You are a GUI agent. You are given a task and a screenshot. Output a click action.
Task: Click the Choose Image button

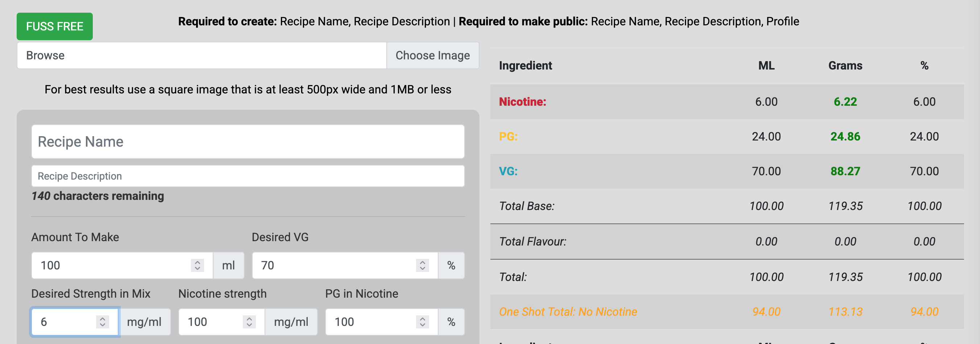tap(432, 55)
